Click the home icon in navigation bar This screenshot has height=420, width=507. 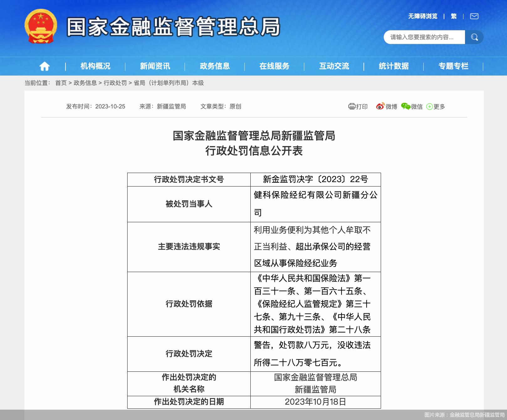click(44, 66)
